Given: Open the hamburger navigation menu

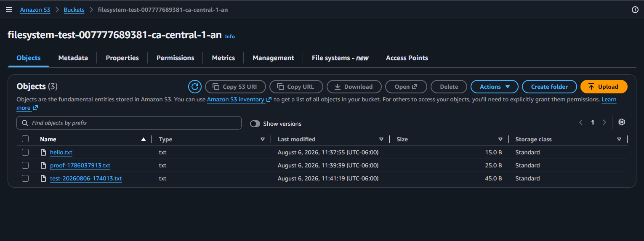Looking at the screenshot, I should click(x=9, y=10).
